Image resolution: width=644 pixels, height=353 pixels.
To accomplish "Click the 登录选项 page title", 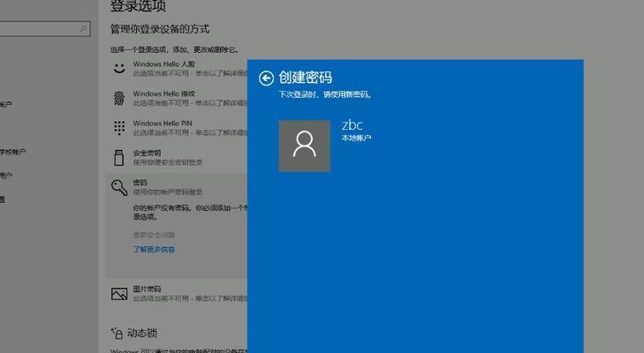I will pos(138,6).
